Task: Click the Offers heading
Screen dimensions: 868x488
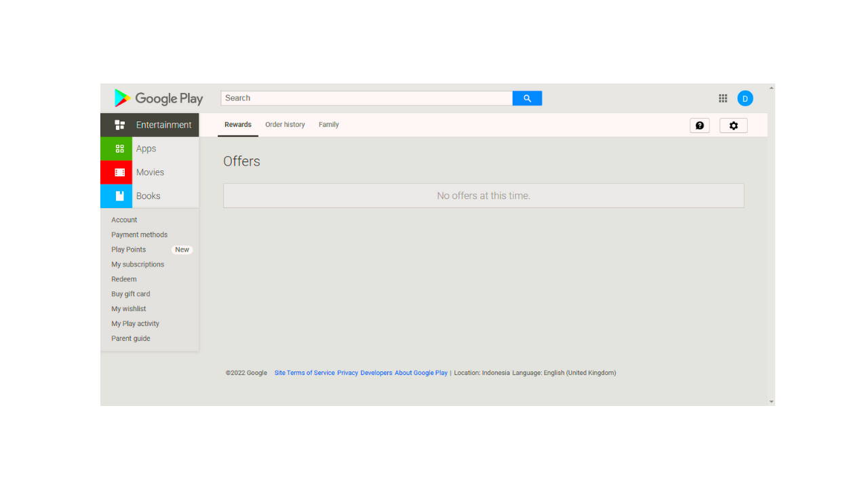Action: coord(242,161)
